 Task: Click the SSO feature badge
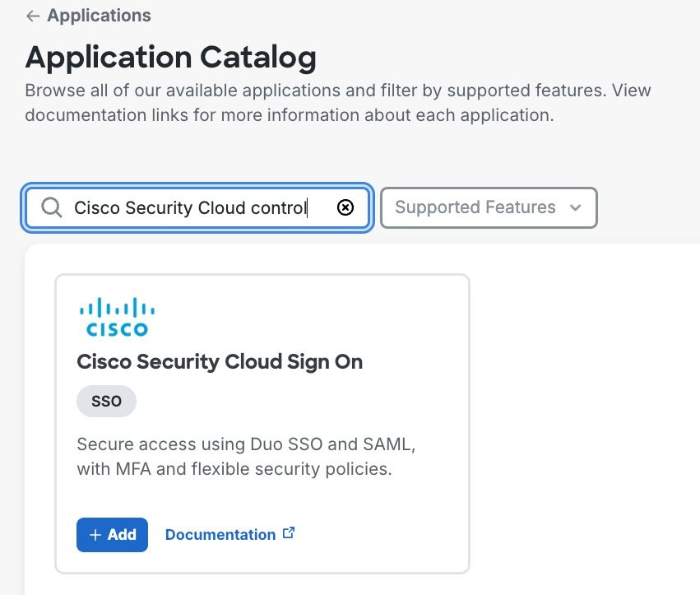[x=106, y=402]
